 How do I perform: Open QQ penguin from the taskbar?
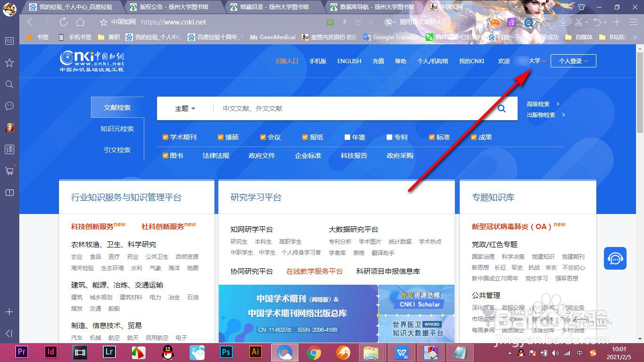pos(167,352)
